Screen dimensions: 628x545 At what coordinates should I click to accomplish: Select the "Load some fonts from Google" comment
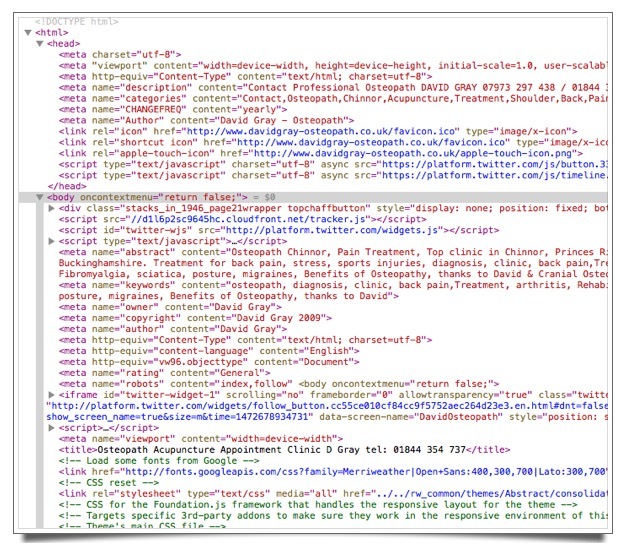[159, 461]
